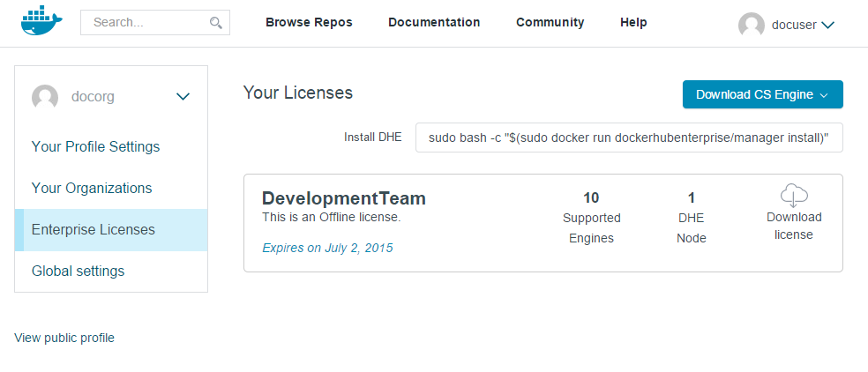
Task: Open Browse Repos in top navigation
Action: pos(309,22)
